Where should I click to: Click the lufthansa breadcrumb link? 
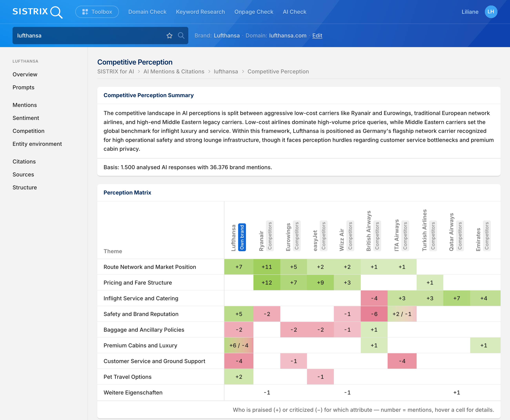pyautogui.click(x=226, y=72)
